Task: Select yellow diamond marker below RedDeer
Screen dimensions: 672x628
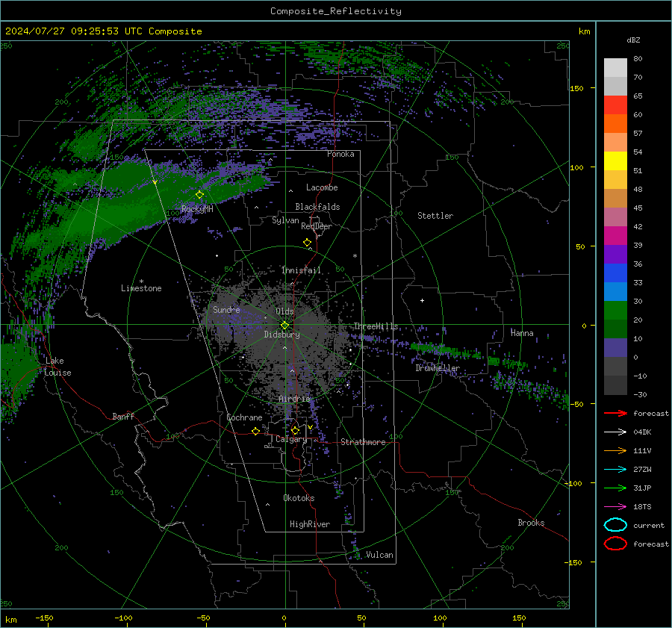Action: pyautogui.click(x=308, y=243)
